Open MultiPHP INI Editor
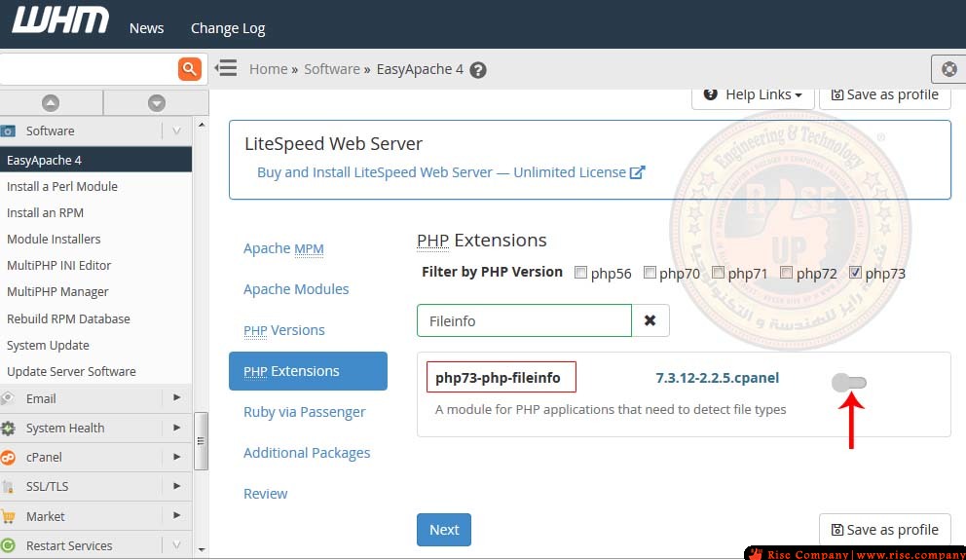 click(x=59, y=266)
